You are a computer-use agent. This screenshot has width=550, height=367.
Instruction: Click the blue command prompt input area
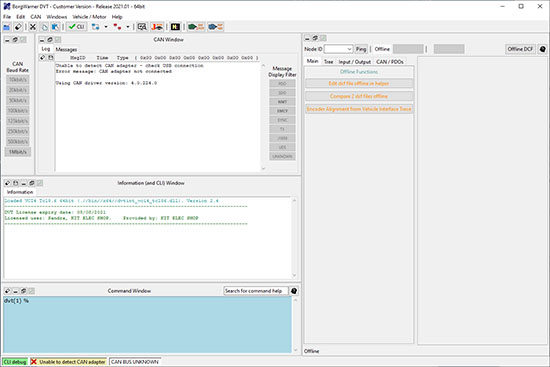pyautogui.click(x=147, y=325)
